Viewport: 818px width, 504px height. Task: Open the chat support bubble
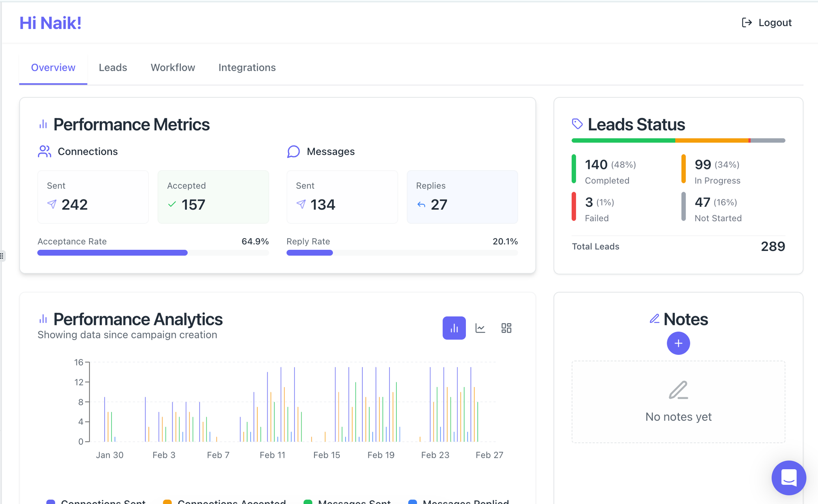[789, 477]
